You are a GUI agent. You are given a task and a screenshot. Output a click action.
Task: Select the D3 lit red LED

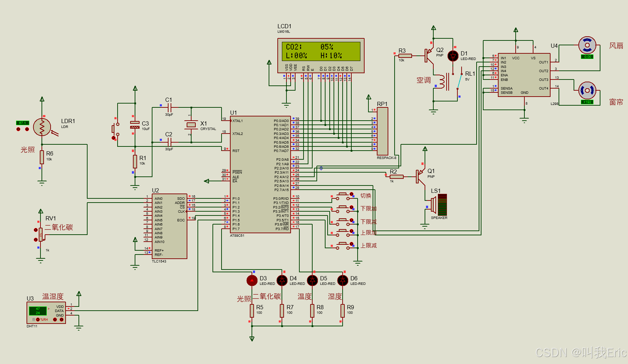pos(252,280)
